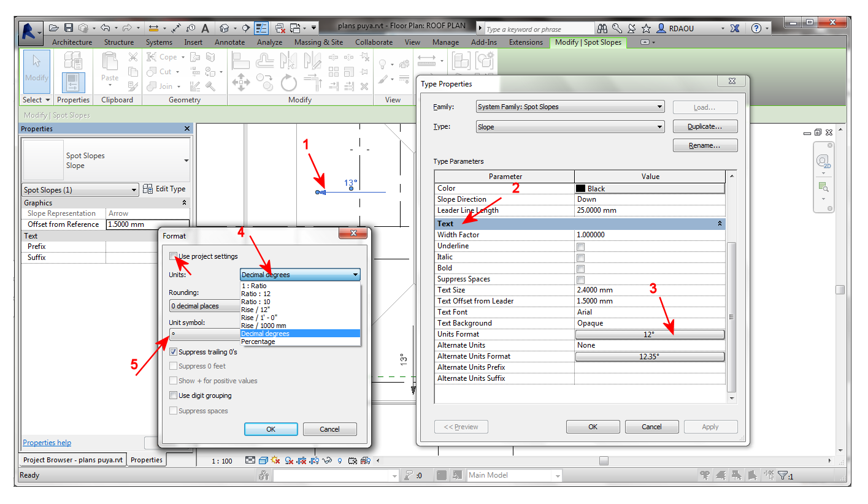The height and width of the screenshot is (504, 868).
Task: Select Rise / 1000 mm from the Units list
Action: [x=264, y=326]
